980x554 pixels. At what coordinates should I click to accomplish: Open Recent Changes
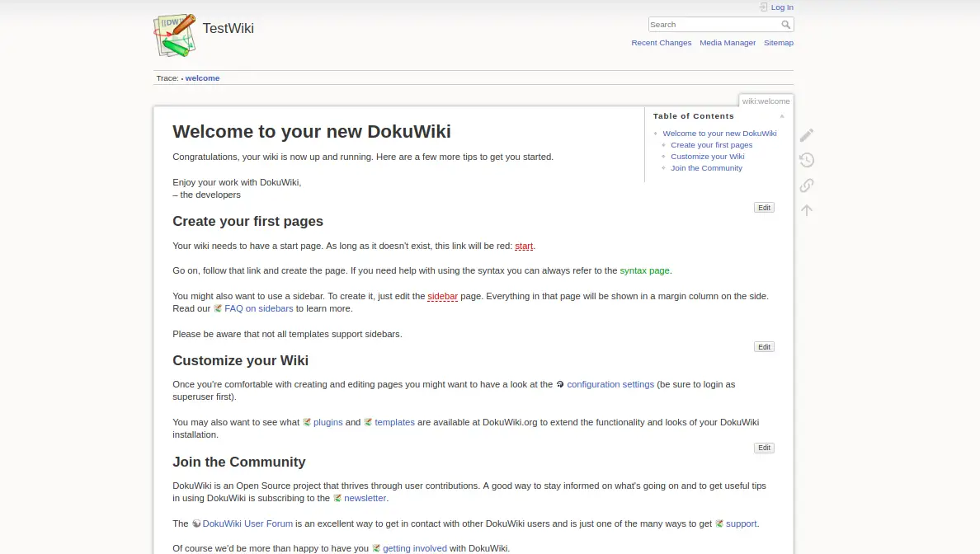pyautogui.click(x=662, y=43)
